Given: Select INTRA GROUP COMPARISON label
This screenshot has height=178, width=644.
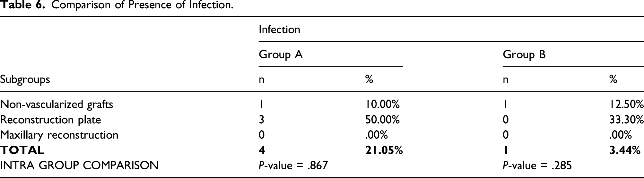Looking at the screenshot, I should coord(79,165).
